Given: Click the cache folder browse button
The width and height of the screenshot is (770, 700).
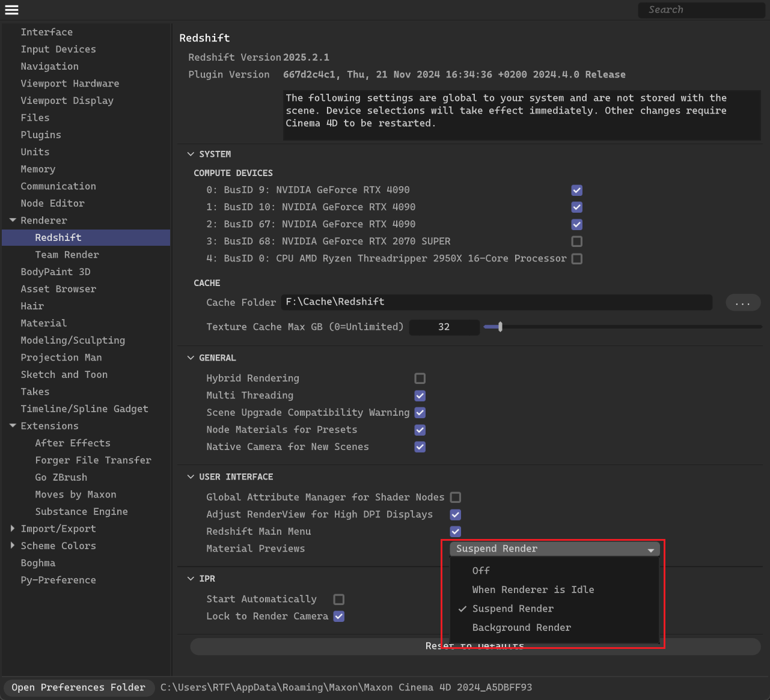Looking at the screenshot, I should coord(743,303).
